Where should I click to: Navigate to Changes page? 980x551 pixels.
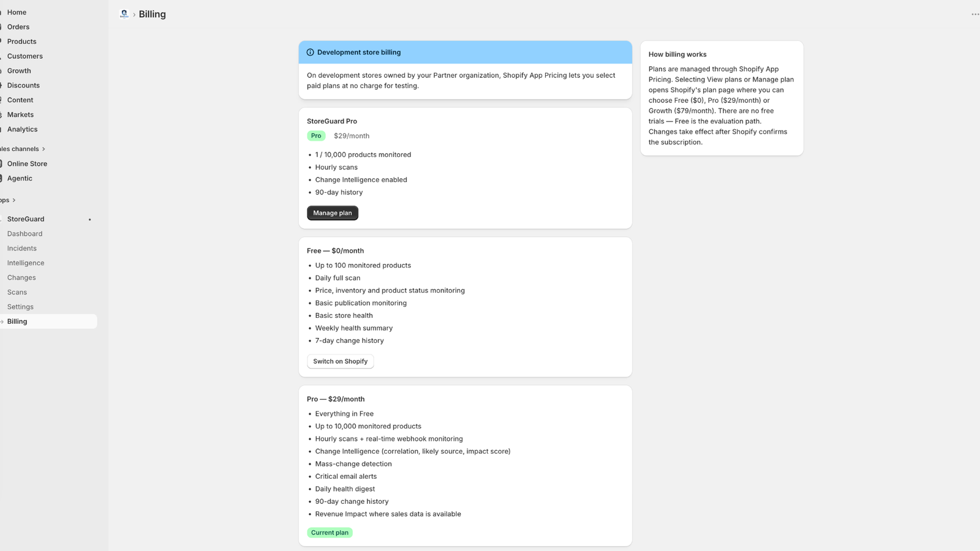(21, 278)
